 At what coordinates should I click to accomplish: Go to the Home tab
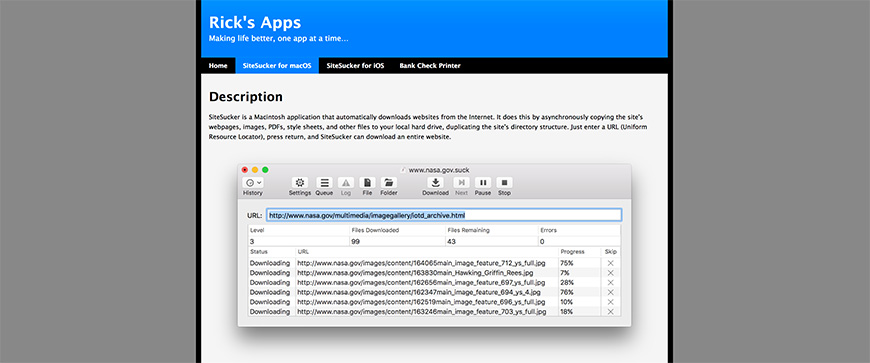pyautogui.click(x=218, y=65)
